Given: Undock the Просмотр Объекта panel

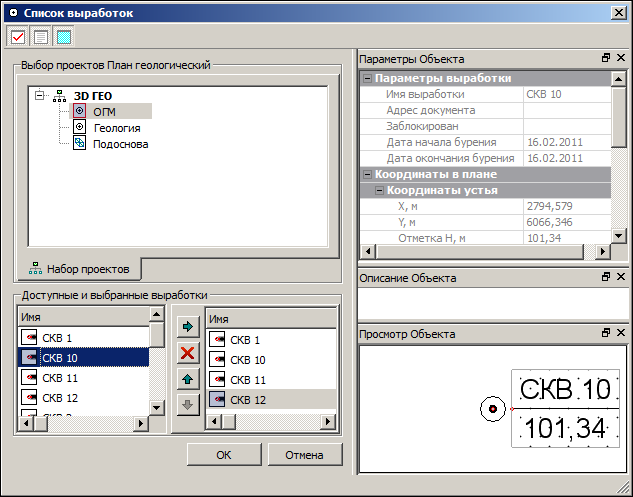Looking at the screenshot, I should [x=606, y=332].
